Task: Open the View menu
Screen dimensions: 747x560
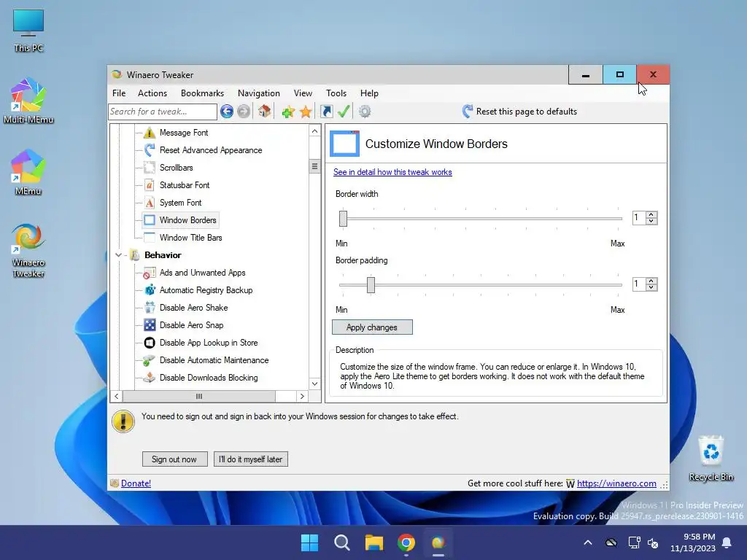Action: [x=303, y=93]
